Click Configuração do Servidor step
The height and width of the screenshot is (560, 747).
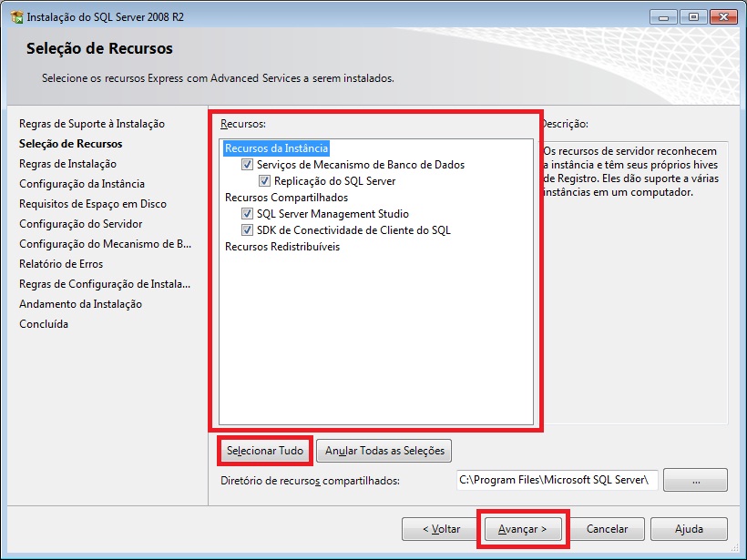tap(81, 224)
